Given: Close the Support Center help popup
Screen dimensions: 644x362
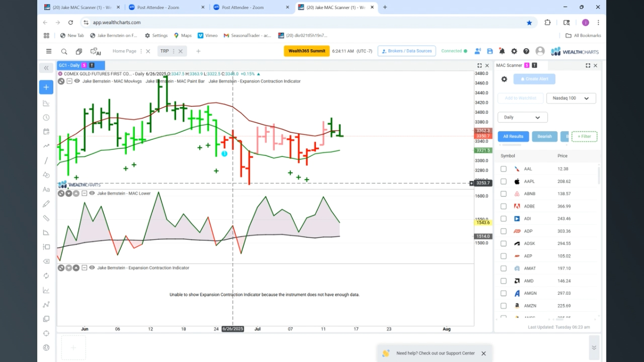Looking at the screenshot, I should pyautogui.click(x=484, y=353).
